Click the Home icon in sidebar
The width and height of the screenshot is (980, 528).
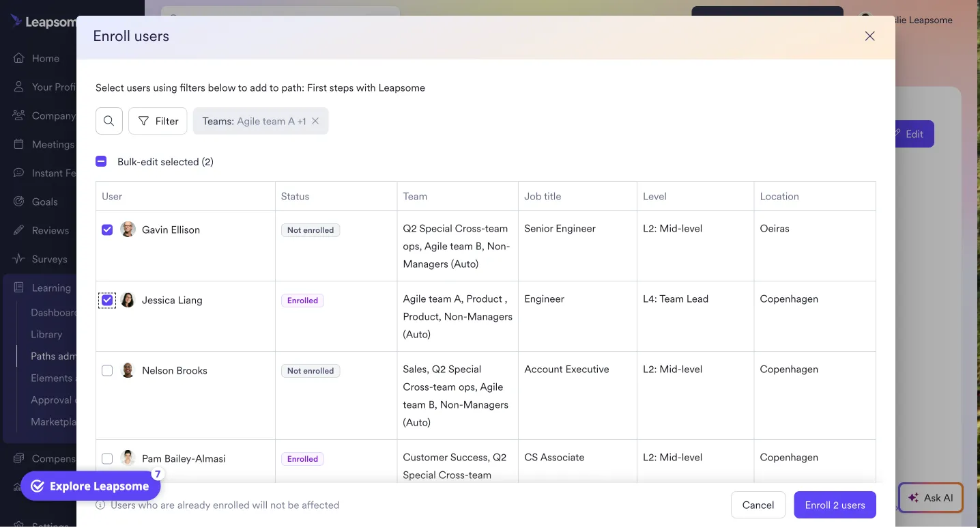pos(19,58)
